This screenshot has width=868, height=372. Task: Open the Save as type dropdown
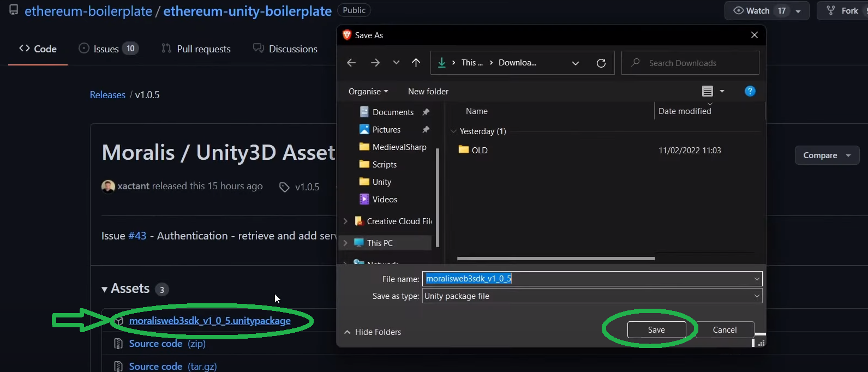[592, 296]
